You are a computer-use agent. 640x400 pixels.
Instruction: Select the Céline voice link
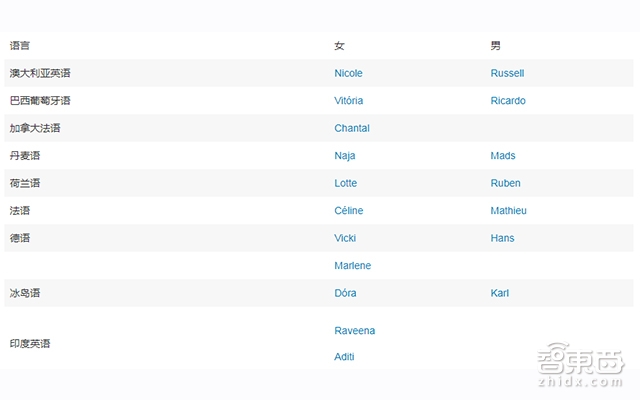[349, 211]
